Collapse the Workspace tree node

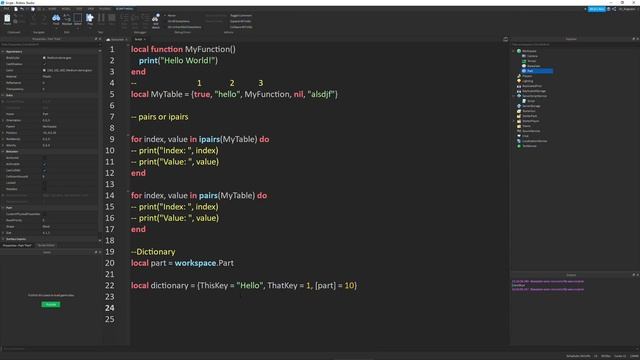click(514, 51)
